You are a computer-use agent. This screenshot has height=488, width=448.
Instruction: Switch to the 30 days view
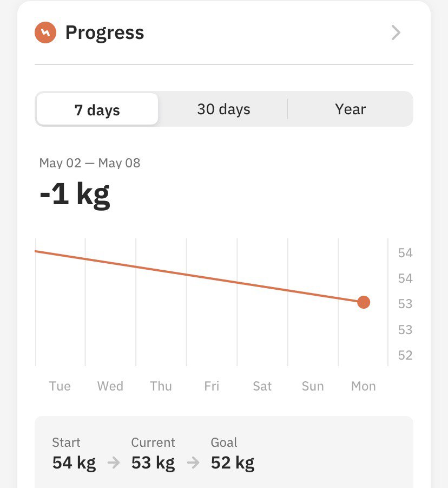point(223,109)
